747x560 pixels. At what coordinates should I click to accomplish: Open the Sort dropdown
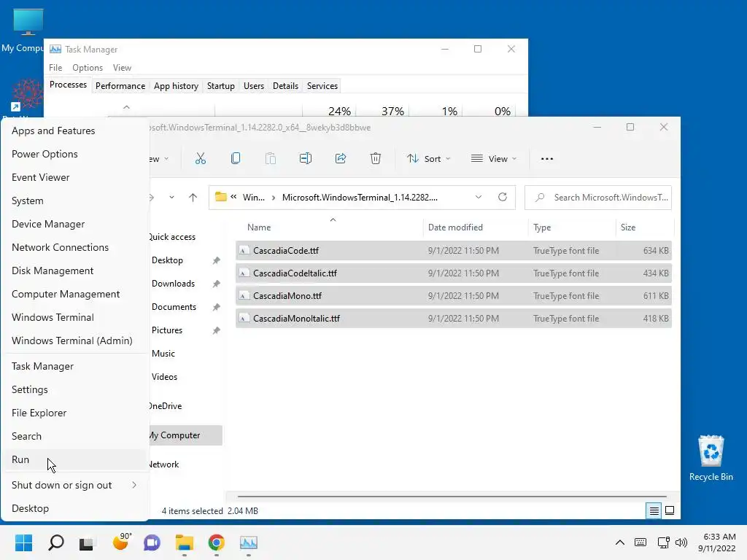coord(428,158)
